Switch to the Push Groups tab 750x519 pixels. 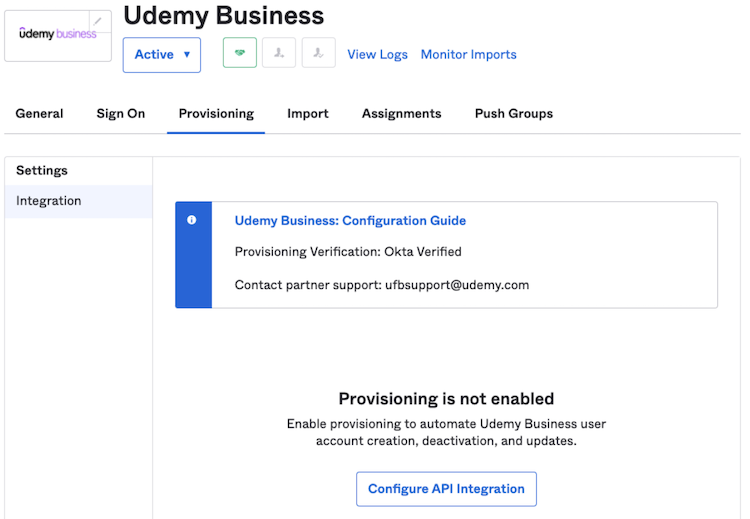[513, 114]
